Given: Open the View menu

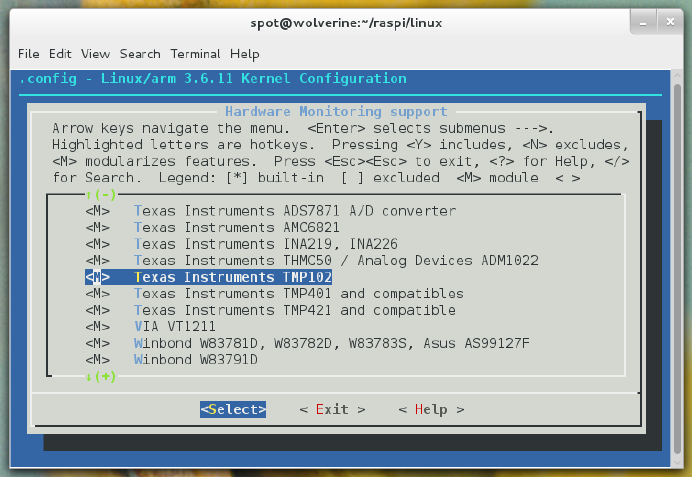Looking at the screenshot, I should tap(95, 54).
